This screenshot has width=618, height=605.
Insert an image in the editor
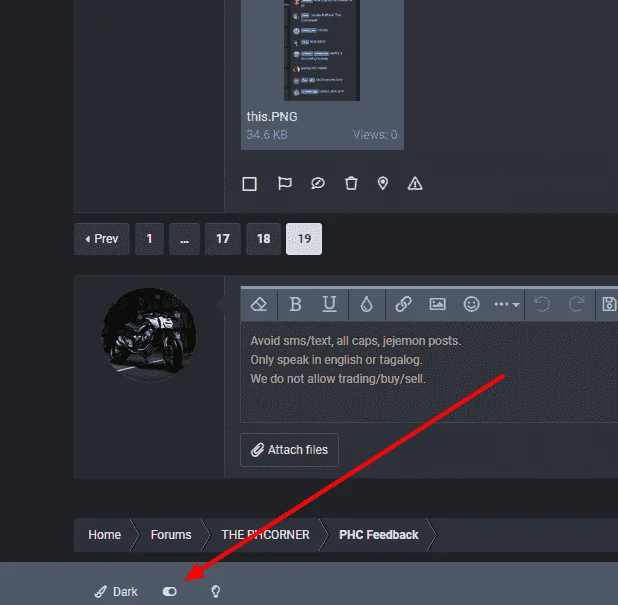coord(437,304)
